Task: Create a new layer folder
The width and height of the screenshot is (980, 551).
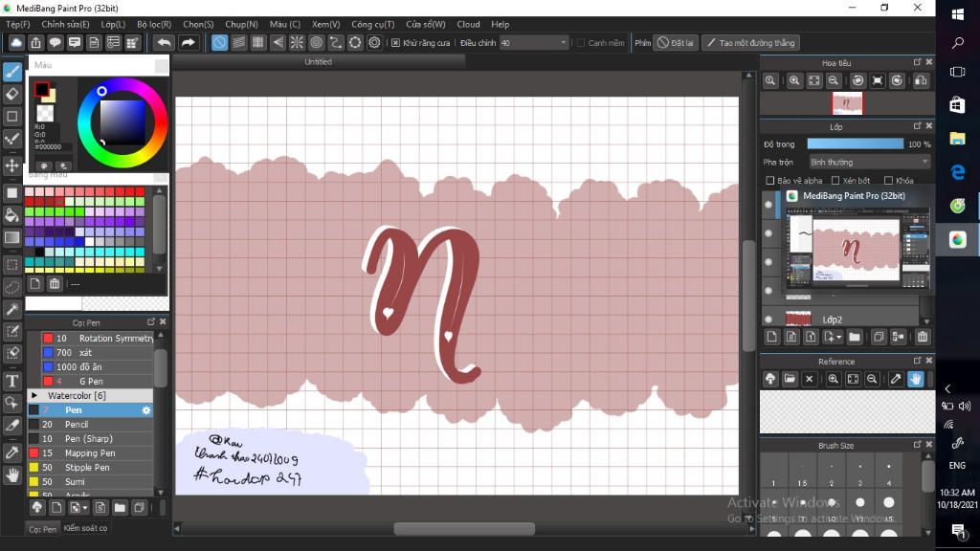Action: [x=855, y=337]
